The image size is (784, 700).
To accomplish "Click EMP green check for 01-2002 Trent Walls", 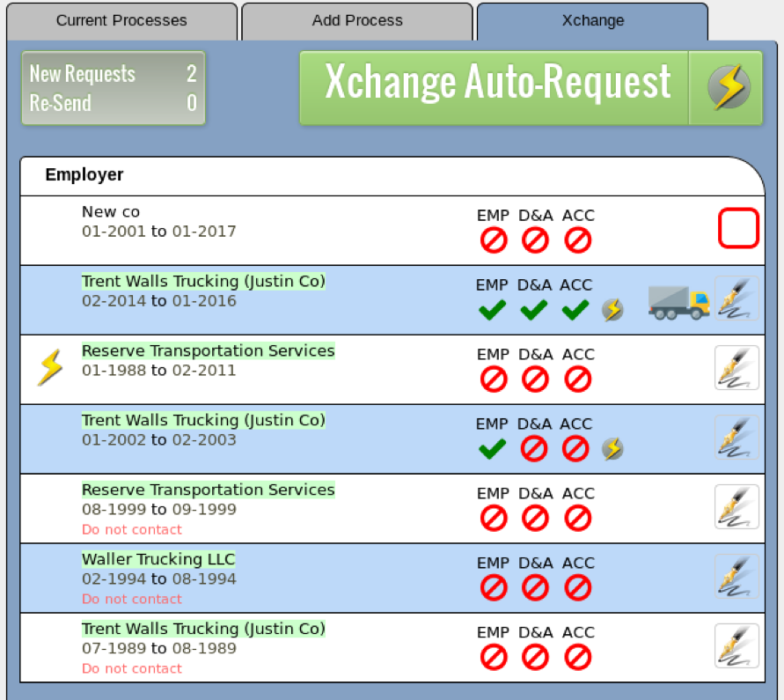I will (x=492, y=449).
